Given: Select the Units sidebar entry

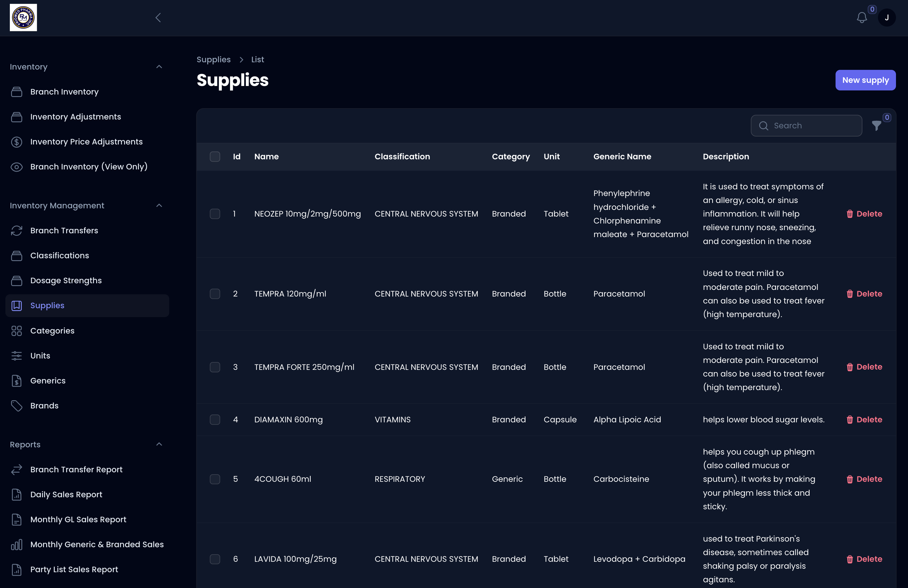Looking at the screenshot, I should point(40,355).
